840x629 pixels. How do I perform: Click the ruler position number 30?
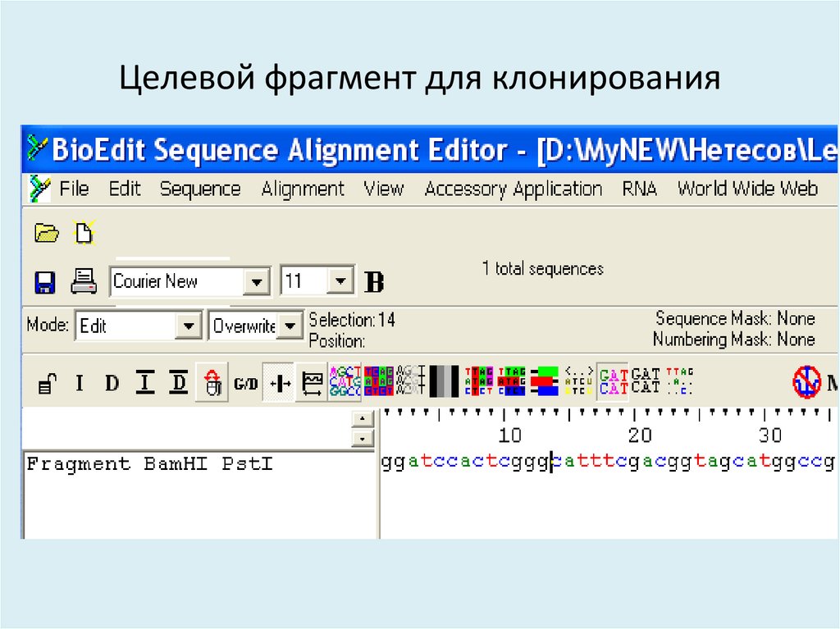[769, 435]
